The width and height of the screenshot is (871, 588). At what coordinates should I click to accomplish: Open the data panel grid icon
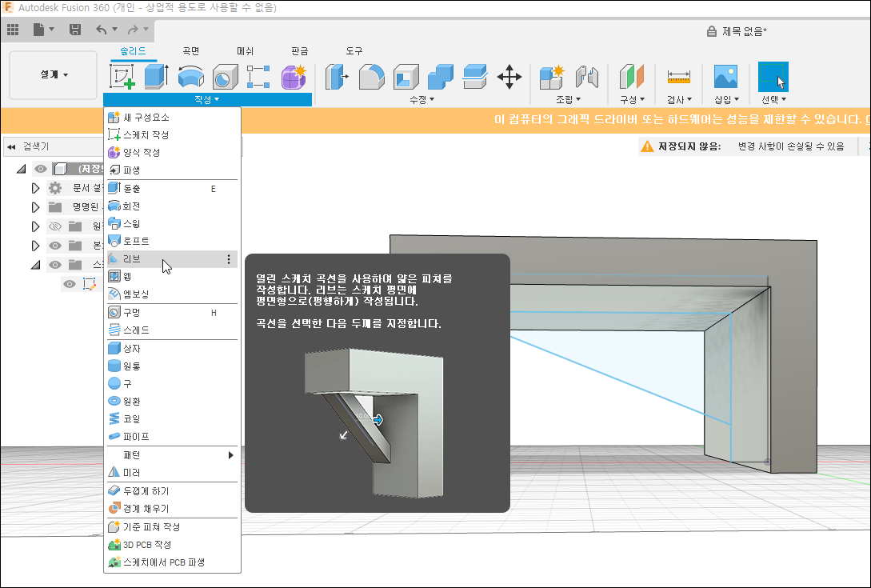[x=13, y=30]
